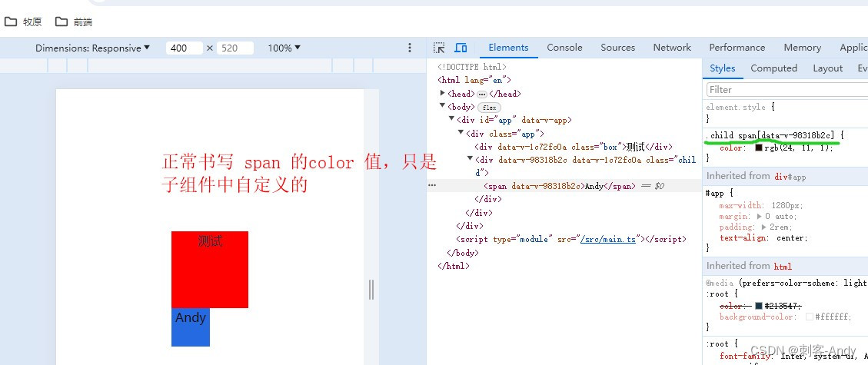This screenshot has height=365, width=868.
Task: Open the ellipsis menu beside the span row
Action: [x=432, y=186]
